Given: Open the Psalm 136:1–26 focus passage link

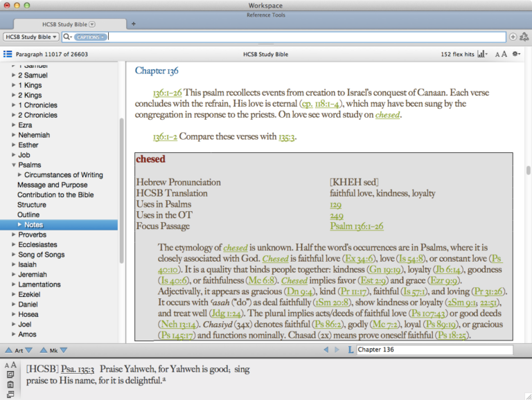Looking at the screenshot, I should (x=356, y=226).
